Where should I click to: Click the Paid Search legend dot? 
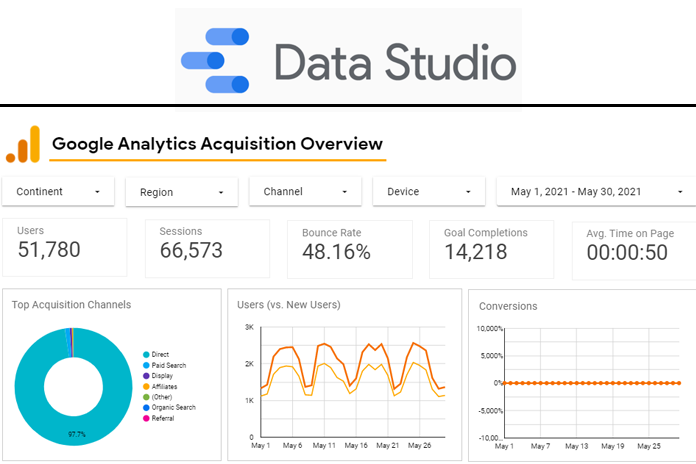click(x=146, y=367)
